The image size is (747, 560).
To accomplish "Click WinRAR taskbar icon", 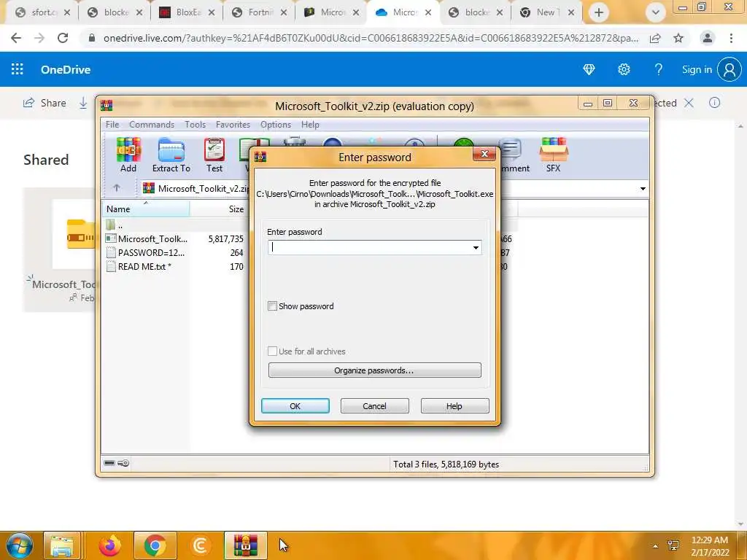I will click(x=245, y=545).
